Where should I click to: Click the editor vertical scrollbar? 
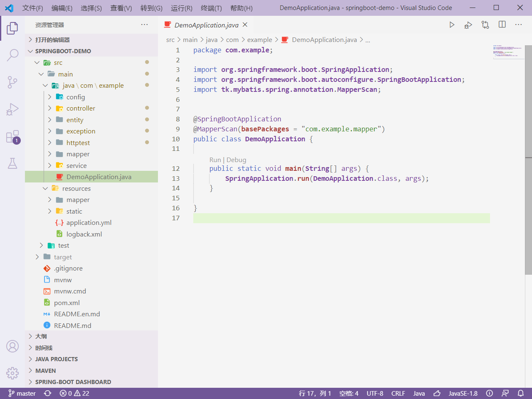(528, 160)
